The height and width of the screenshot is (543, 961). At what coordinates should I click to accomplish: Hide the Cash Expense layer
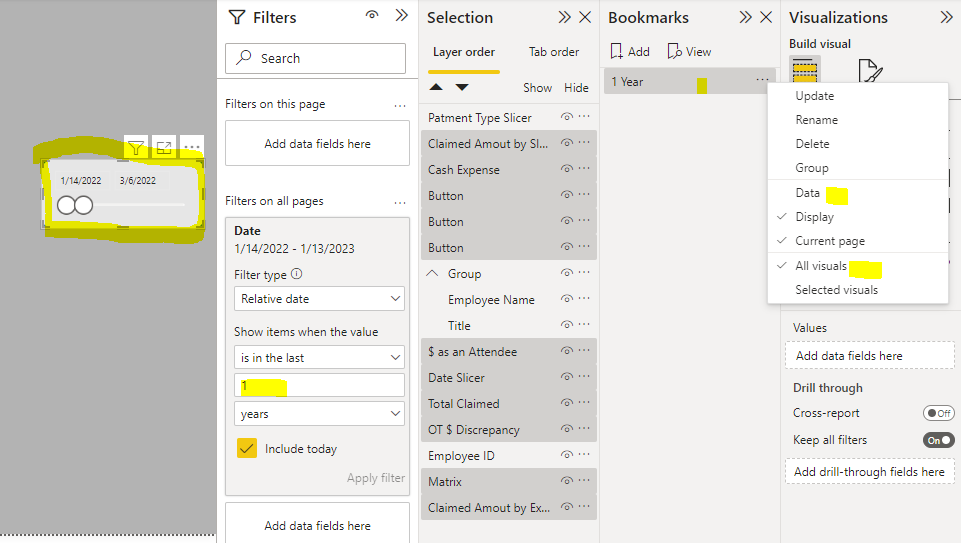567,169
